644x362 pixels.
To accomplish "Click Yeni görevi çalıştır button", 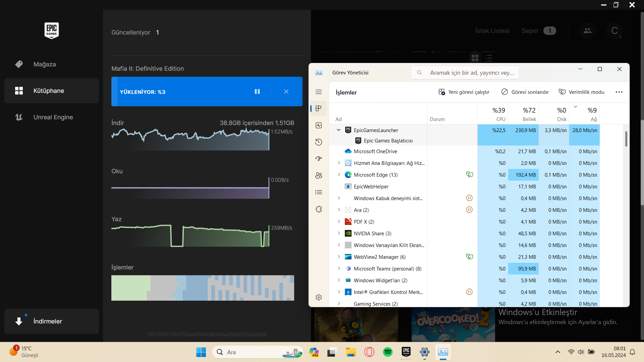I will pos(464,92).
